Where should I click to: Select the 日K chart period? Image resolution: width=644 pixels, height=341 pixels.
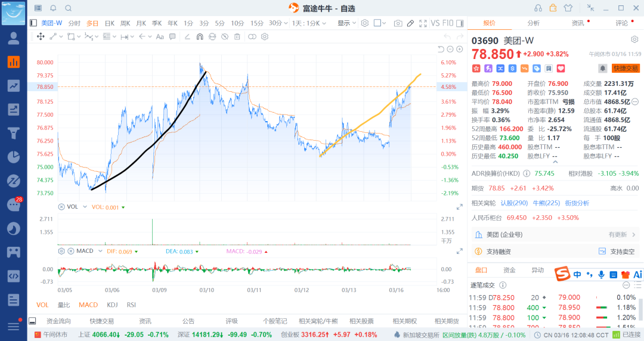[x=110, y=23]
